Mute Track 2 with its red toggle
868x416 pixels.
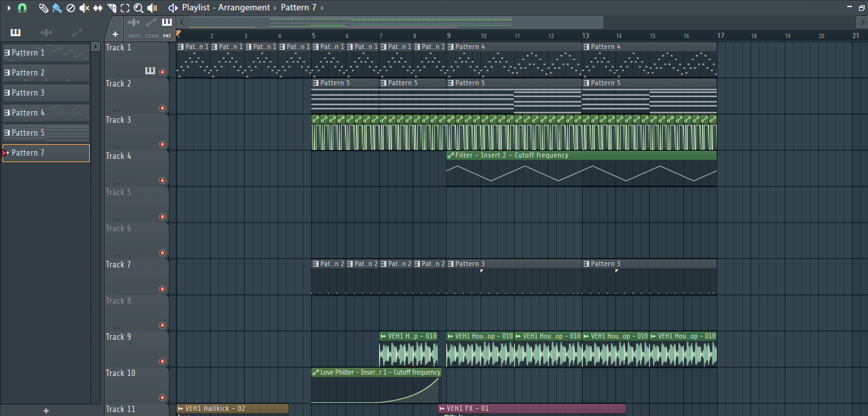(x=162, y=109)
